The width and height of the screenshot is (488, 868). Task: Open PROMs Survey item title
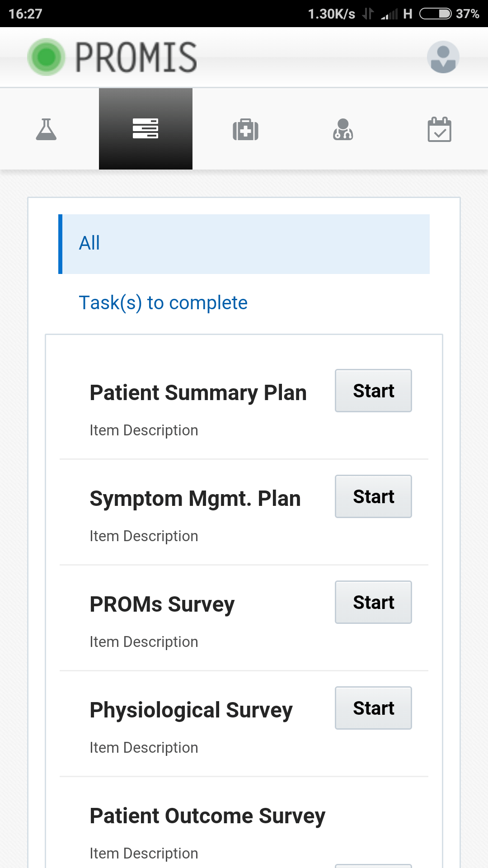coord(162,604)
